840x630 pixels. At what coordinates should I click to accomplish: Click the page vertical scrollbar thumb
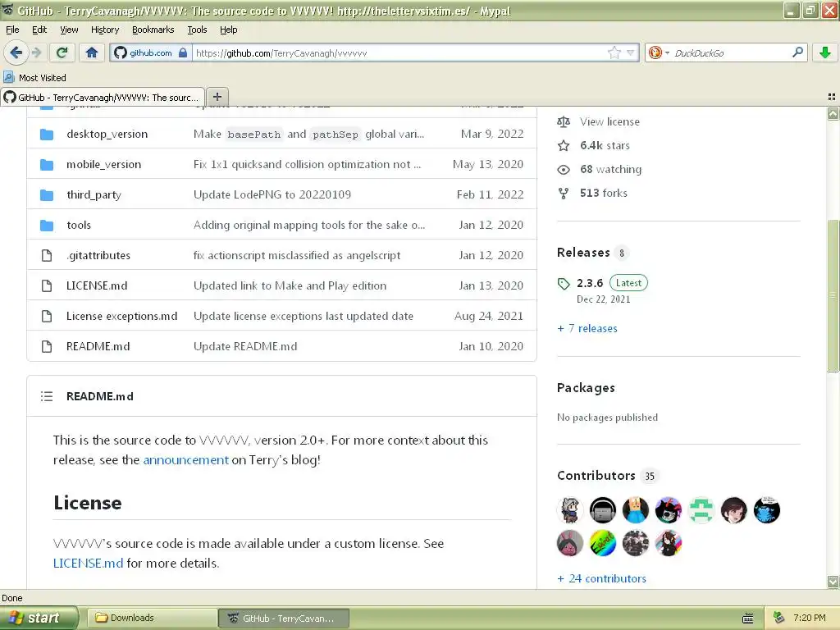(x=833, y=295)
